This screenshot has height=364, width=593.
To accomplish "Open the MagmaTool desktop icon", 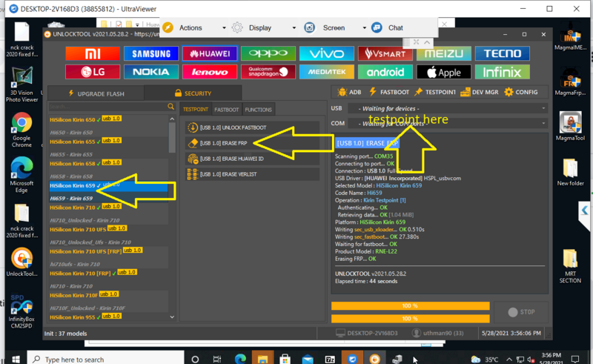I will (570, 126).
